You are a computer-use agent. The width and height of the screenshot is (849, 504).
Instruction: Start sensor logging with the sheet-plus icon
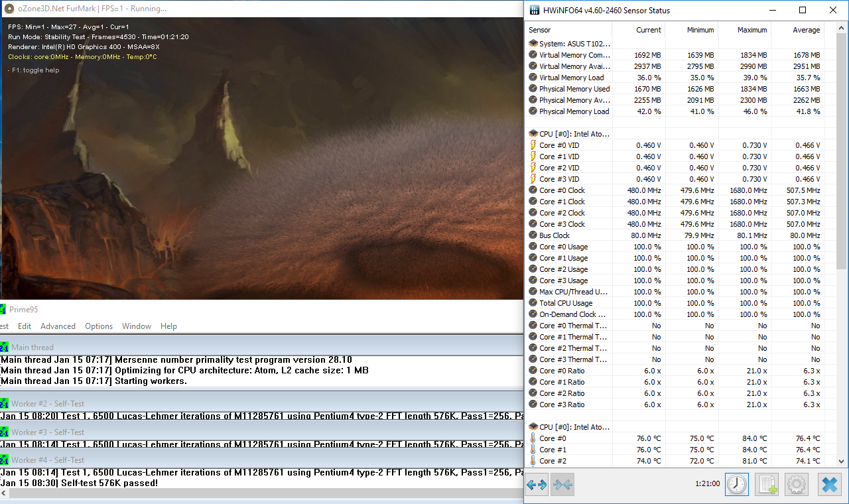pos(767,485)
